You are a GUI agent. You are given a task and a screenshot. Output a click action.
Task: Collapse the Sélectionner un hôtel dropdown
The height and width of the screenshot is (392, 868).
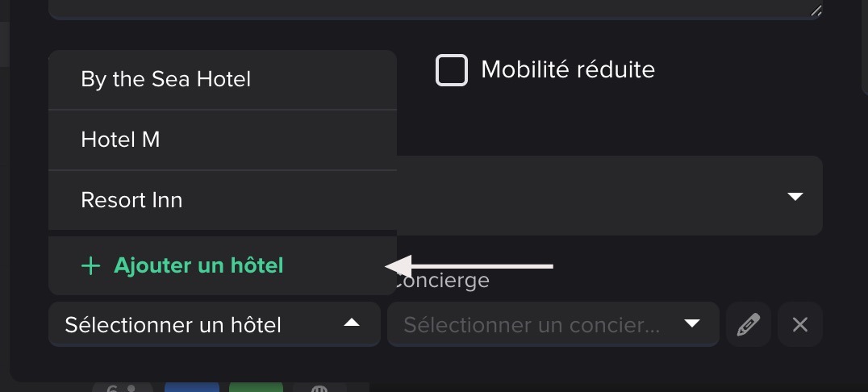pos(214,324)
